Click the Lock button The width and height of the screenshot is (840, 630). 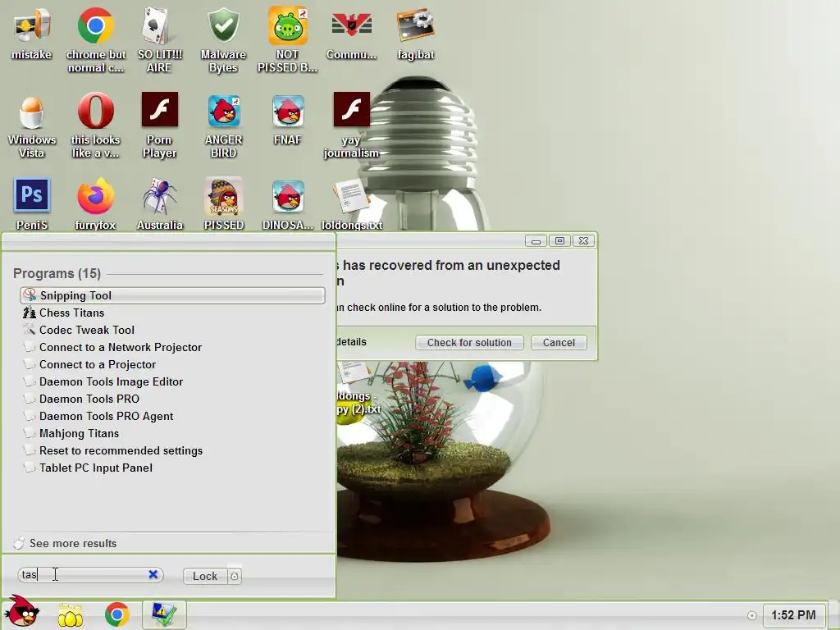[x=204, y=576]
